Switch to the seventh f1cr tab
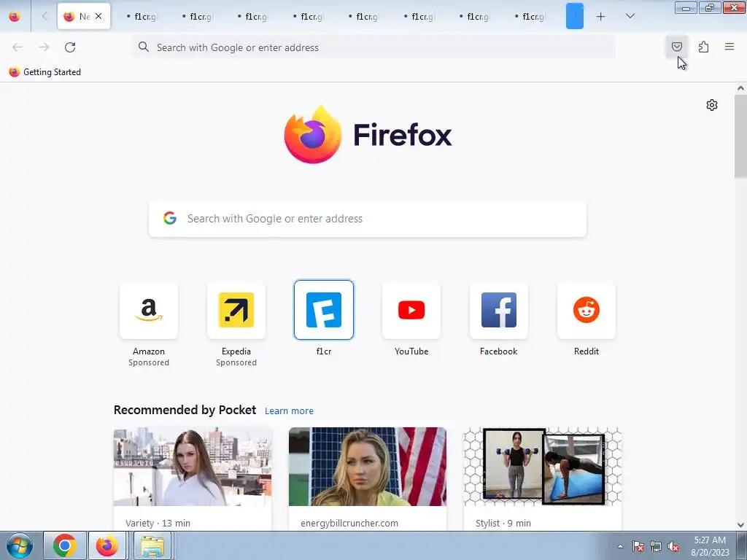 click(474, 17)
